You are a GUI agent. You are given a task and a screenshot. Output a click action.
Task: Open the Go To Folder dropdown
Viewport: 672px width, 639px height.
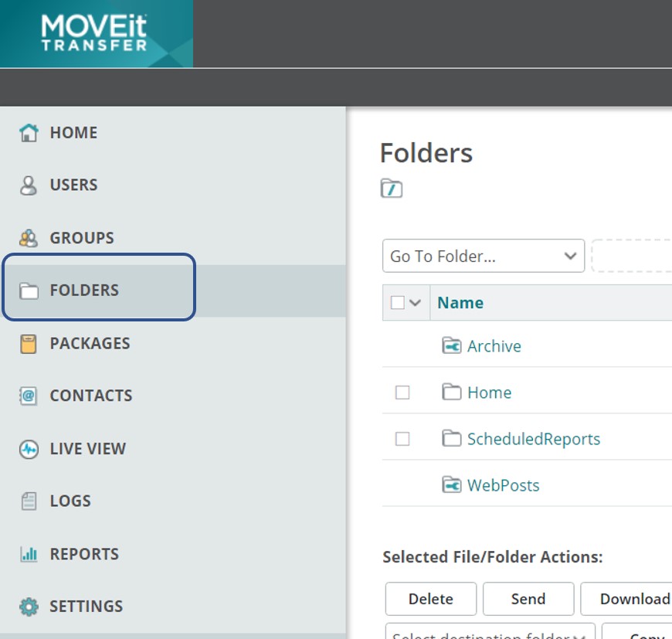coord(484,256)
